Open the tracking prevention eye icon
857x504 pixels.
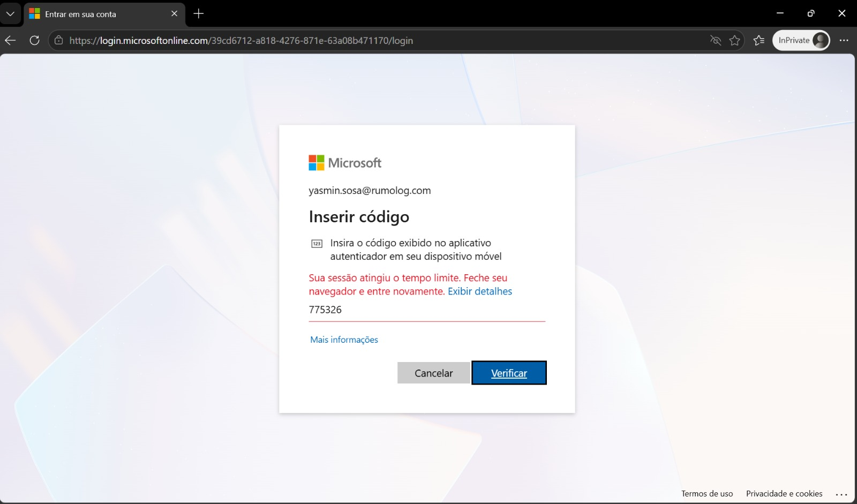[x=716, y=40]
